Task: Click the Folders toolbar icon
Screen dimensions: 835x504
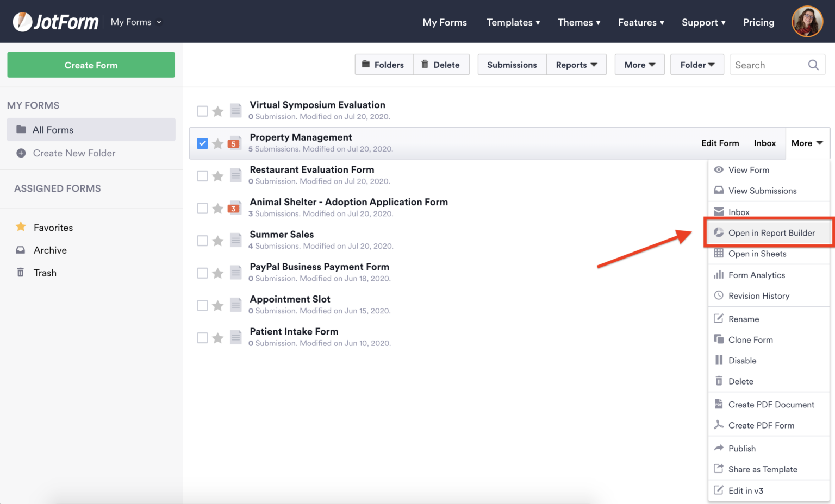Action: (365, 64)
